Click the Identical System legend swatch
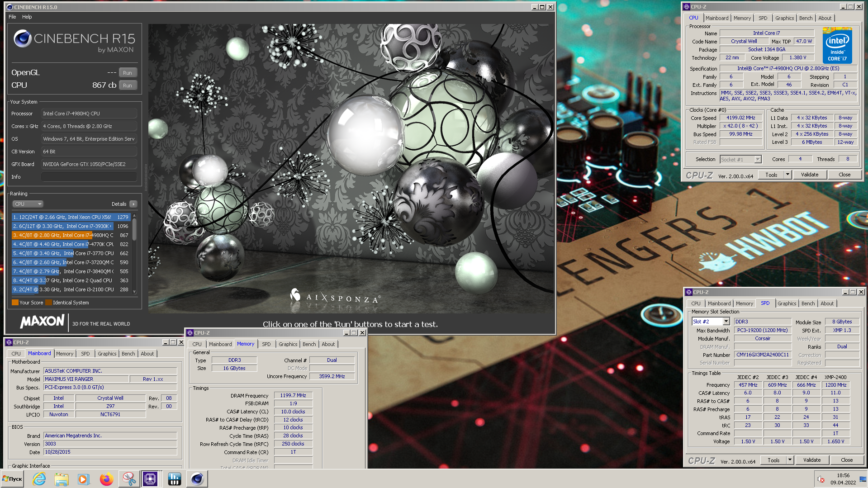The width and height of the screenshot is (868, 488). pos(48,303)
